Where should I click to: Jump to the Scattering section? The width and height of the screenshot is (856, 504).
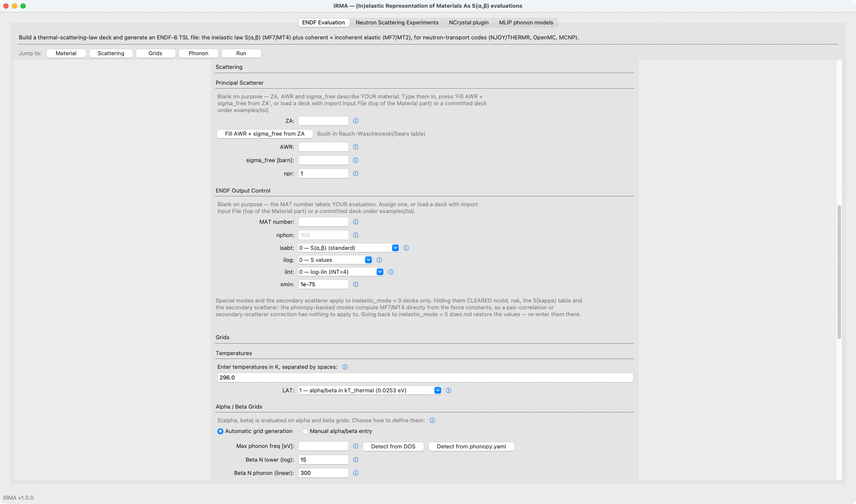[111, 53]
